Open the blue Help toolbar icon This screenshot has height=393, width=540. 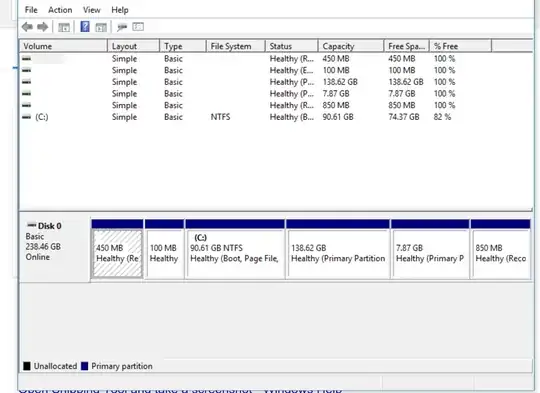click(85, 27)
